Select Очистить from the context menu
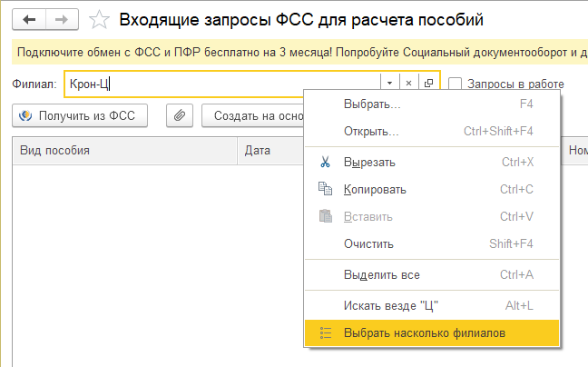588x367 pixels. pyautogui.click(x=368, y=243)
